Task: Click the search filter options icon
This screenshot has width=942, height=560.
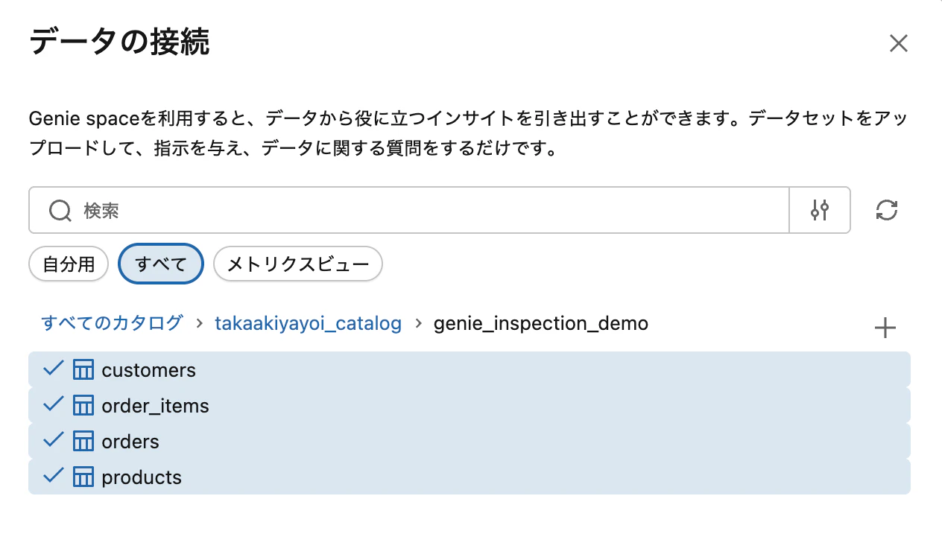Action: 819,210
